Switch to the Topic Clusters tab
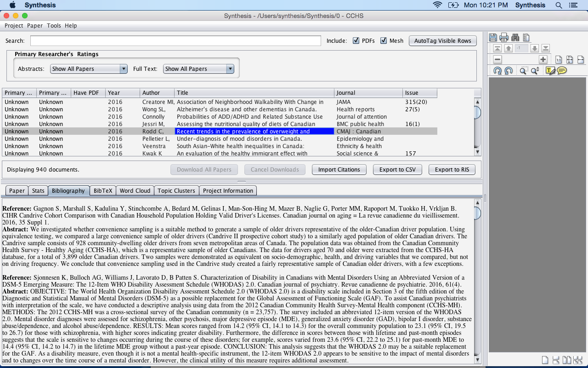The width and height of the screenshot is (588, 368). (x=176, y=190)
